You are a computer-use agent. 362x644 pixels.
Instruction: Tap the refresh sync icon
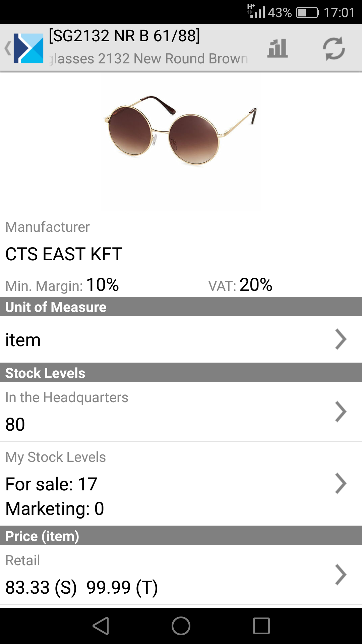coord(334,48)
